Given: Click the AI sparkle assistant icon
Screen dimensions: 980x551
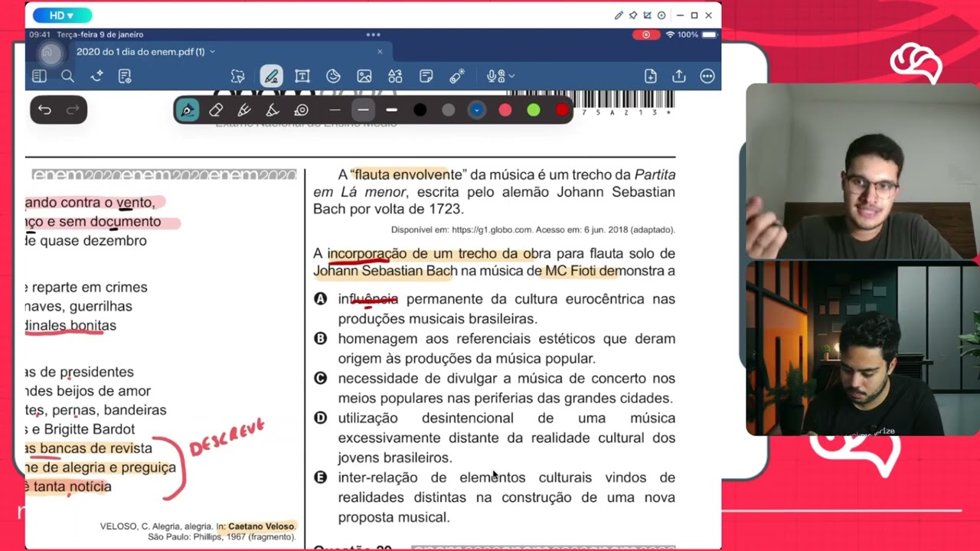Looking at the screenshot, I should tap(96, 76).
